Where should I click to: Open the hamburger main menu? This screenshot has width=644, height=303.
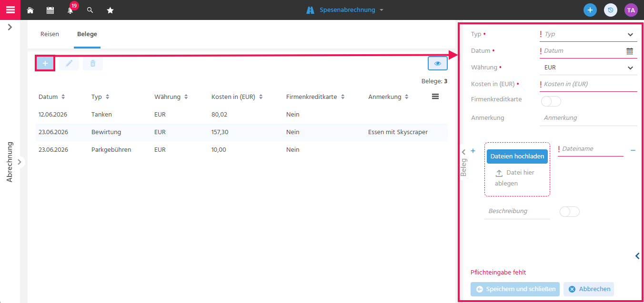tap(10, 10)
